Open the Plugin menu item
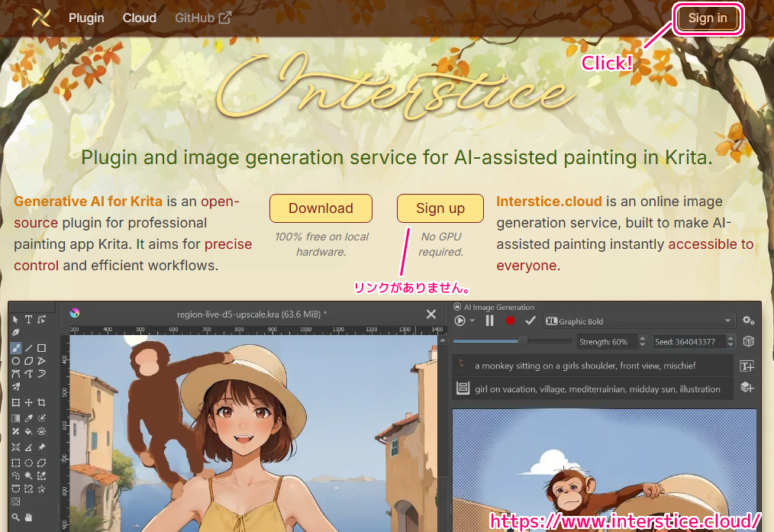 pyautogui.click(x=86, y=18)
